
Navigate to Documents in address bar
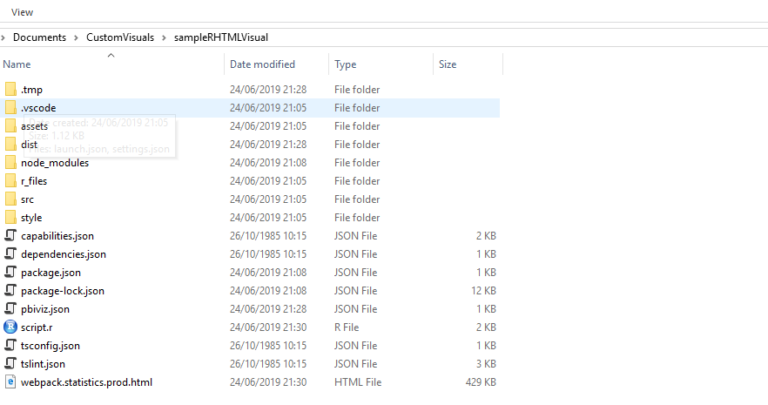click(x=40, y=38)
